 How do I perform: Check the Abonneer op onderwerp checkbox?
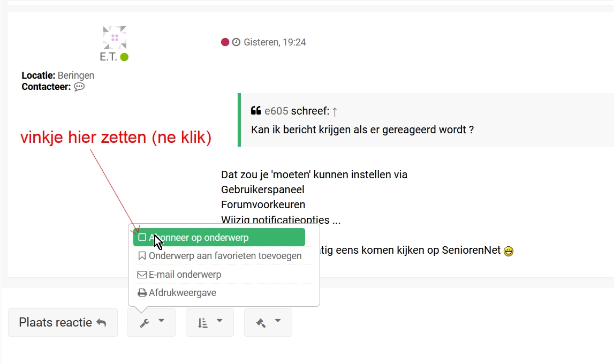pos(142,236)
